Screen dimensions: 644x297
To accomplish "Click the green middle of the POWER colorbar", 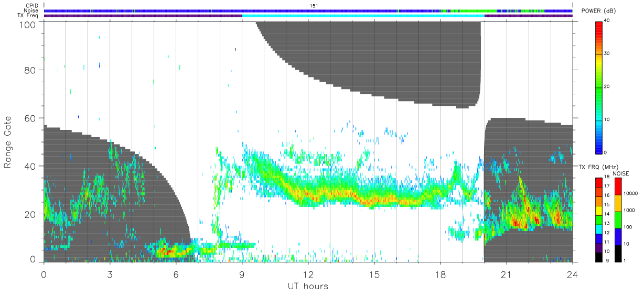I will [x=598, y=86].
